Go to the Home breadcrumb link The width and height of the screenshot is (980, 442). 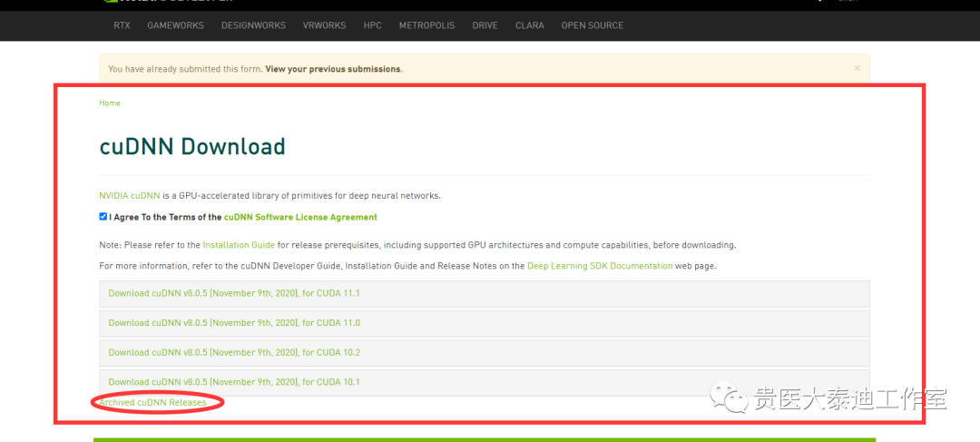click(110, 103)
